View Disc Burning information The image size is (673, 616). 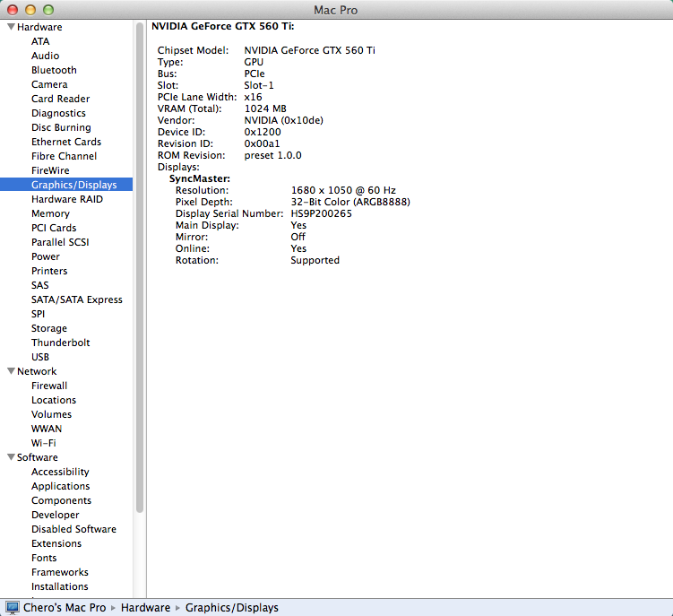[x=61, y=127]
